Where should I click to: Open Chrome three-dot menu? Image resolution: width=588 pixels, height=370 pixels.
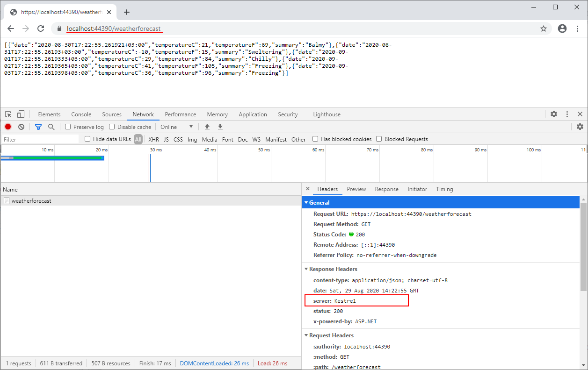pyautogui.click(x=578, y=28)
